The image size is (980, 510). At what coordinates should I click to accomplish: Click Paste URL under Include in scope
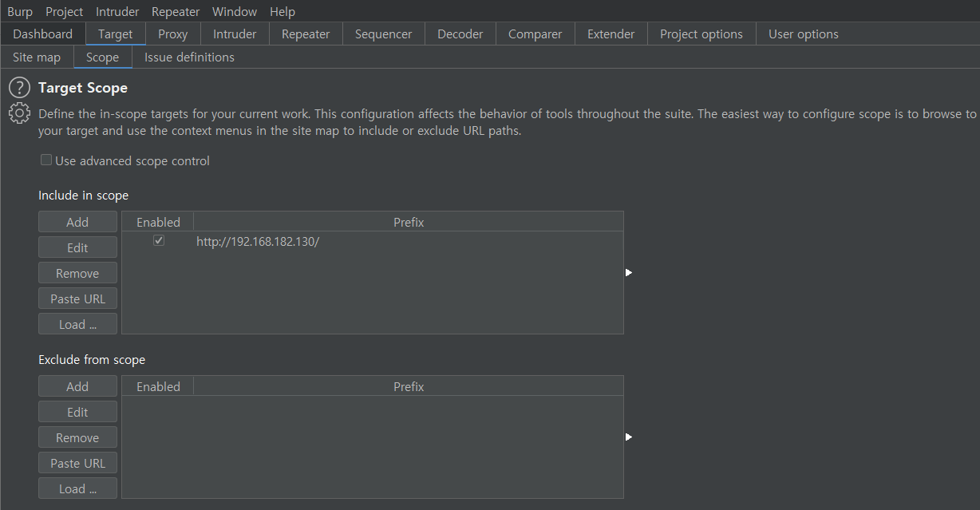pos(77,298)
